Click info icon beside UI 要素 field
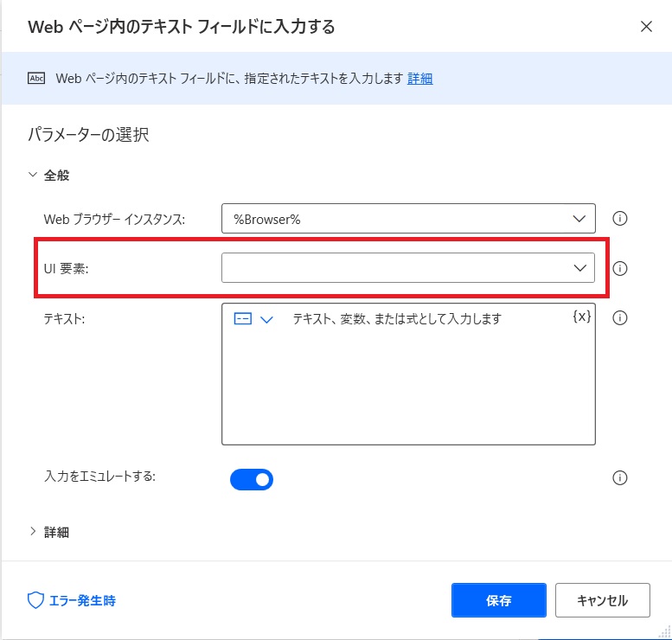This screenshot has width=672, height=640. [619, 268]
